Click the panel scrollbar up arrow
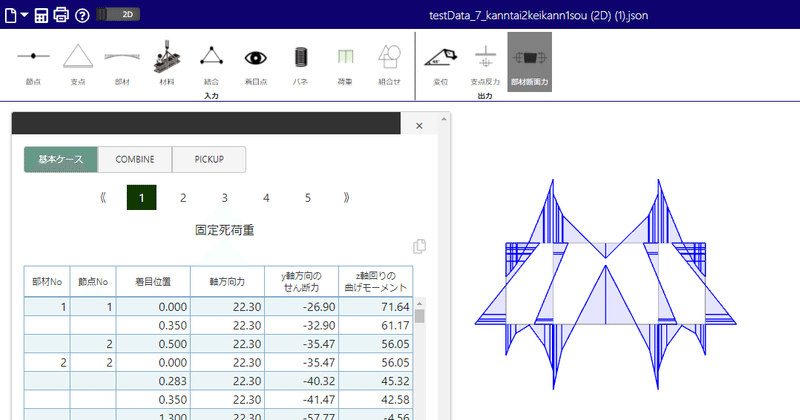 [443, 119]
